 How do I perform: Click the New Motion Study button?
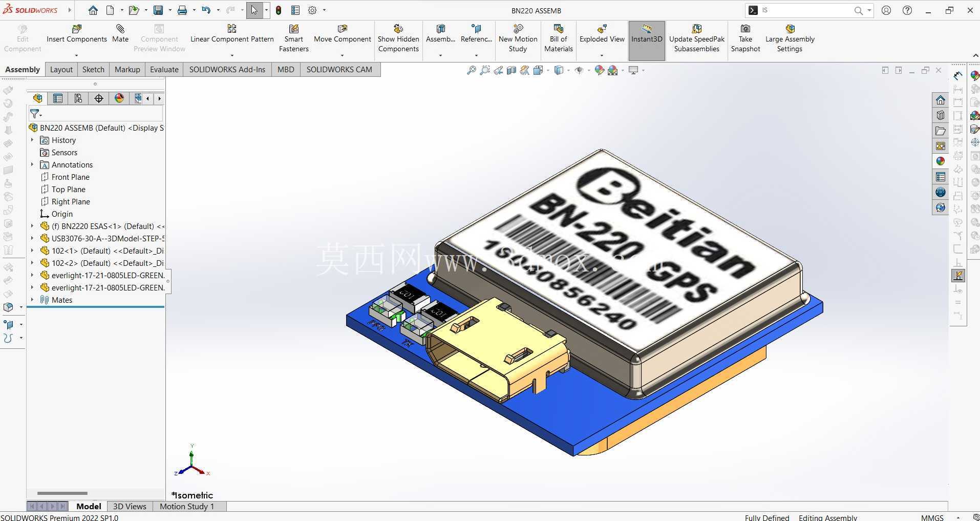point(518,38)
